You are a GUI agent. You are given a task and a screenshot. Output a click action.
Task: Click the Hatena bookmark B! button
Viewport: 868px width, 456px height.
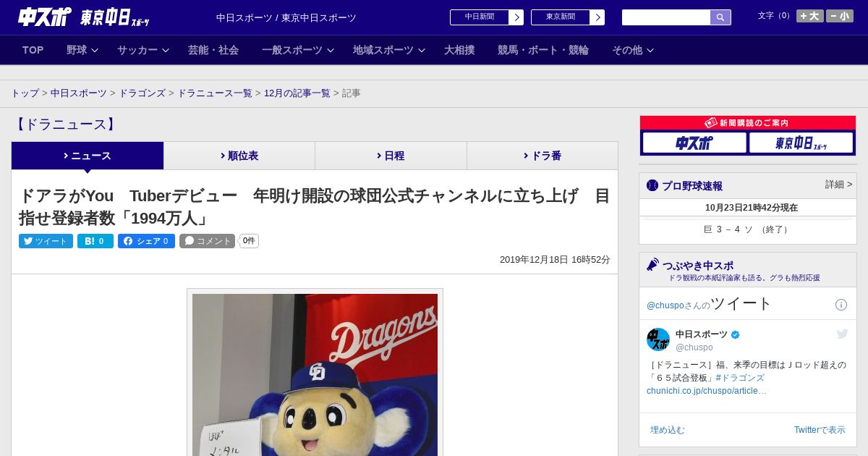click(95, 241)
